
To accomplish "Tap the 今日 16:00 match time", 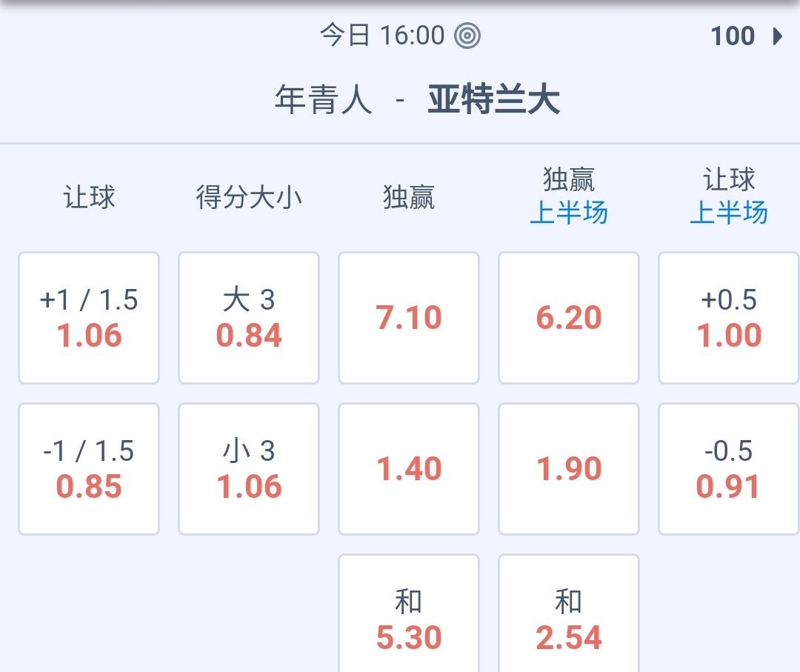I will (x=382, y=36).
